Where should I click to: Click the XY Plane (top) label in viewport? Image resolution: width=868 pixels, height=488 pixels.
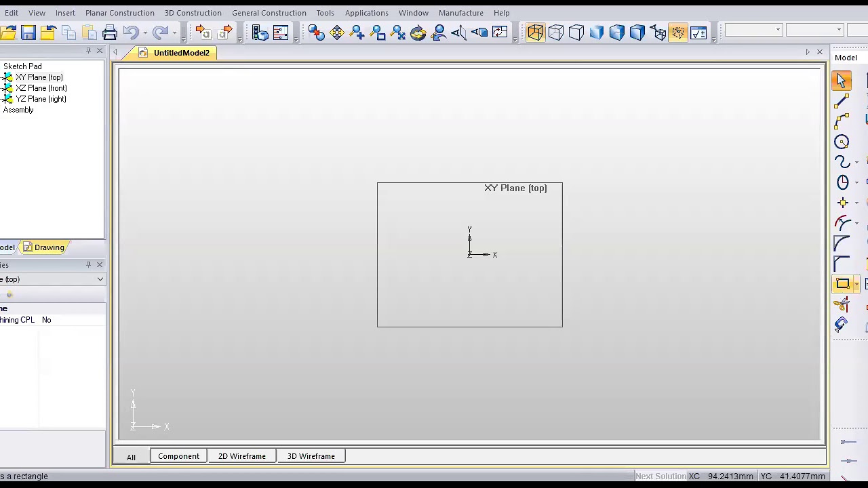click(x=515, y=188)
